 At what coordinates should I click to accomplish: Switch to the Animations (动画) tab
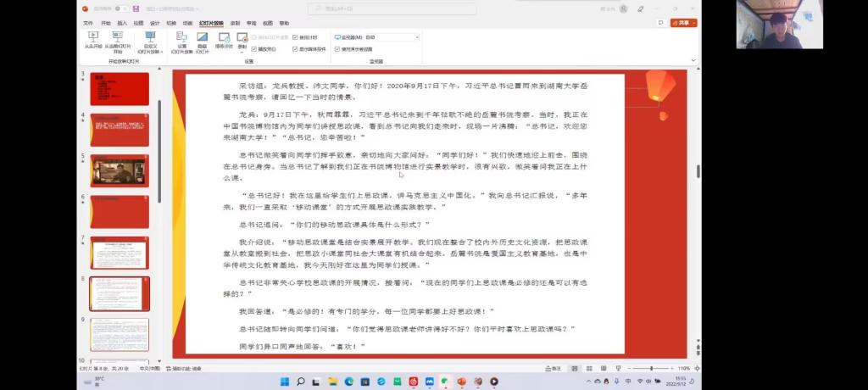tap(187, 23)
